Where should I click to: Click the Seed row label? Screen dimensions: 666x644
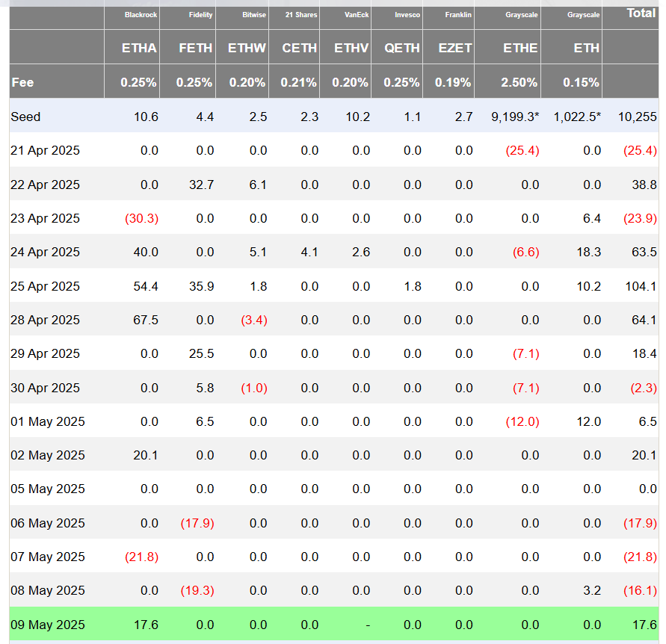(25, 117)
